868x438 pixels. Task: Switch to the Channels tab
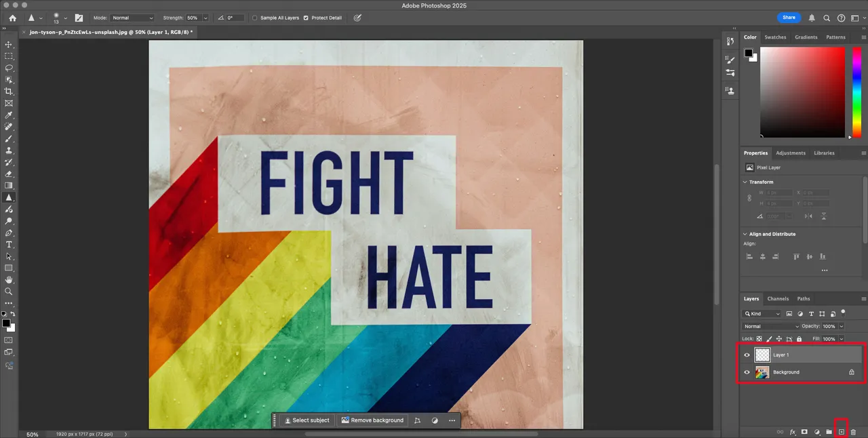click(778, 298)
